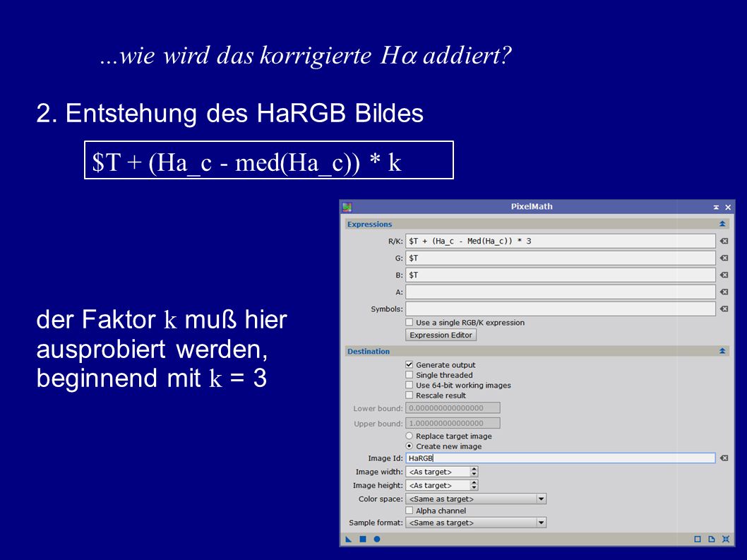
Task: Select Create new image radio button
Action: 410,446
